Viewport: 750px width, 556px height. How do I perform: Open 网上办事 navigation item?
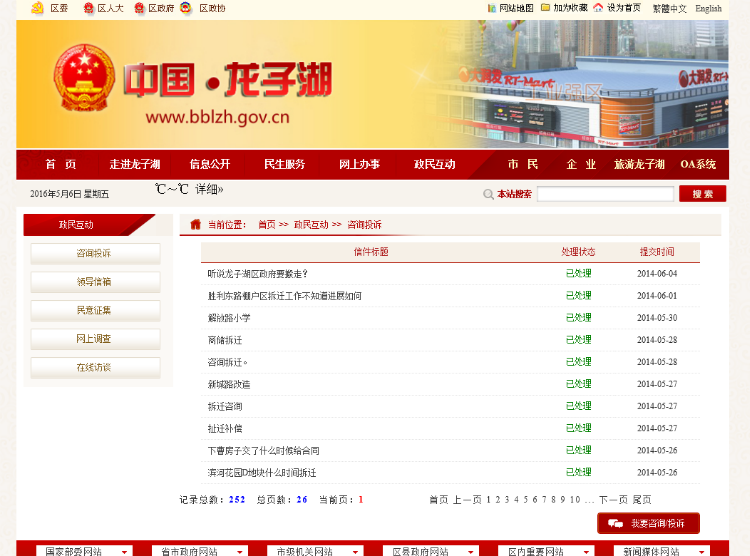[x=359, y=165]
